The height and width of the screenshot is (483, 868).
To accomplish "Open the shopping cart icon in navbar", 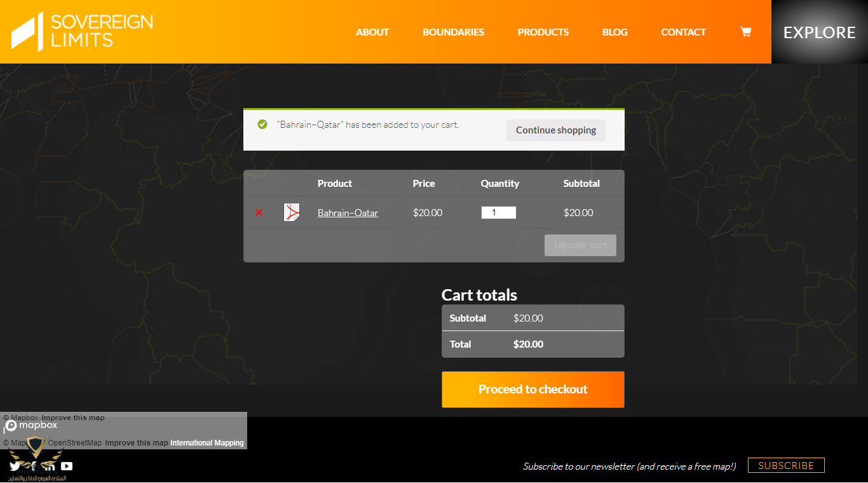I will point(745,32).
